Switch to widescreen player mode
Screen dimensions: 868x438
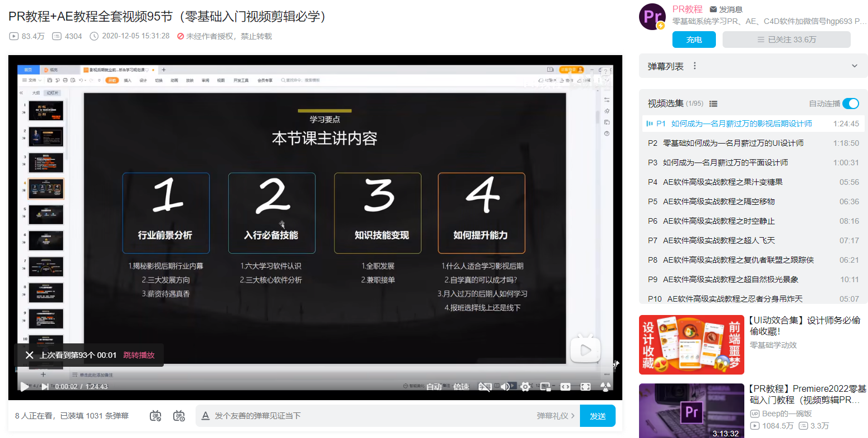[x=565, y=387]
